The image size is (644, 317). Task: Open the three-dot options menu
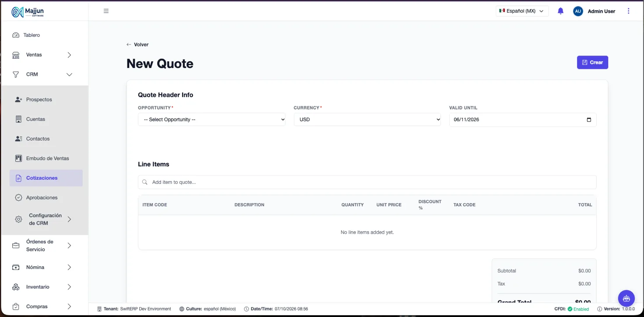(x=629, y=11)
